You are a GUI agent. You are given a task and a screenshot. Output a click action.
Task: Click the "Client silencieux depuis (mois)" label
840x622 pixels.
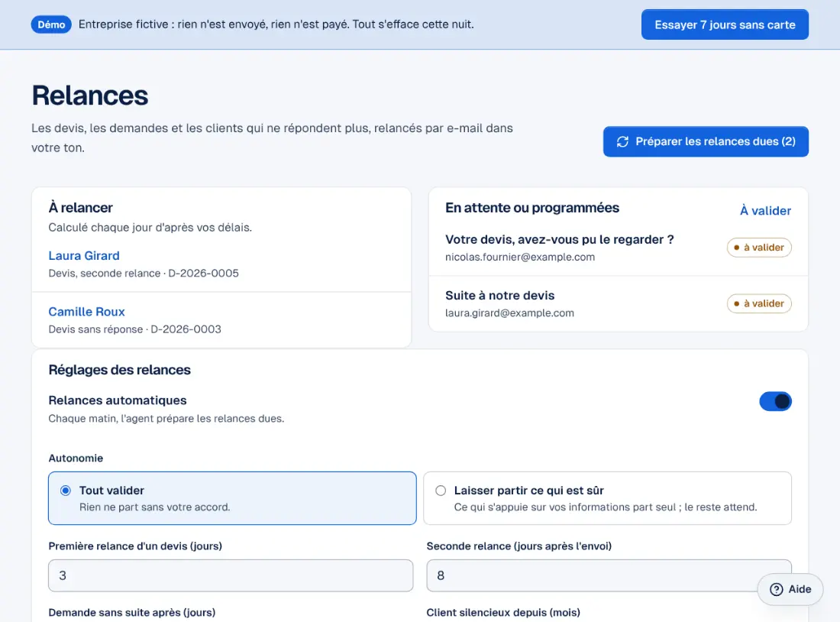503,612
